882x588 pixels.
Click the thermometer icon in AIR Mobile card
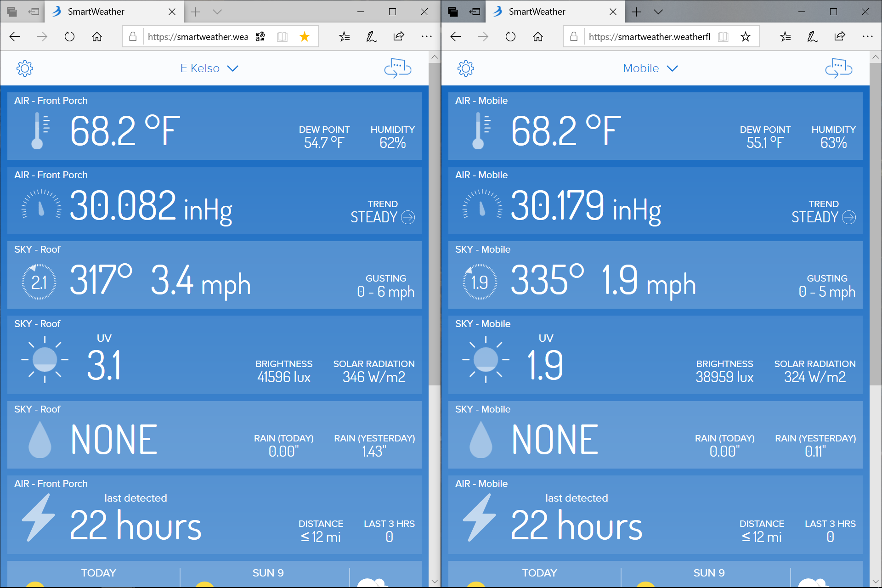(481, 131)
